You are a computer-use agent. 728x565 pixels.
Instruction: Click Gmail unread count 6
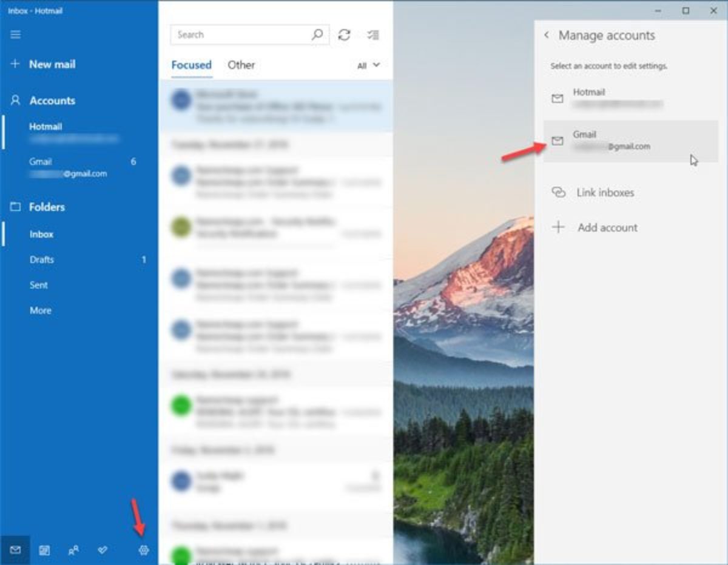[133, 162]
